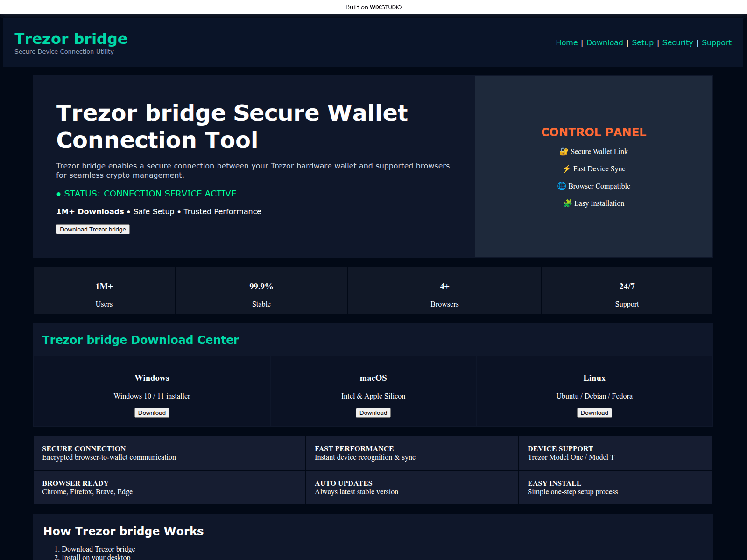Click the Trezor bridge site logo title
The width and height of the screenshot is (747, 560).
click(x=71, y=38)
